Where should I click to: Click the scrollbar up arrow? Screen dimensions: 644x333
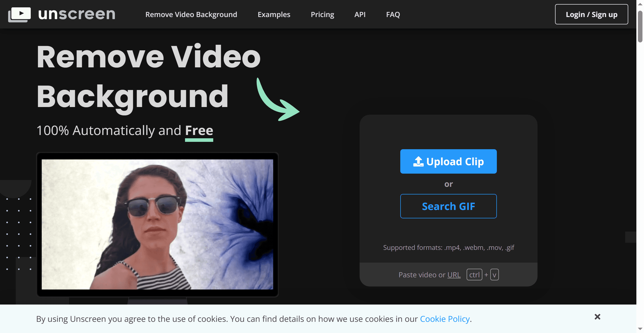point(640,4)
